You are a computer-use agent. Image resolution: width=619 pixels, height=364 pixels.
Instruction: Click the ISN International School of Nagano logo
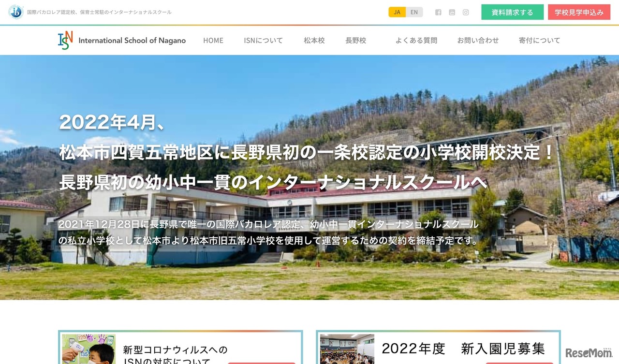coord(122,40)
